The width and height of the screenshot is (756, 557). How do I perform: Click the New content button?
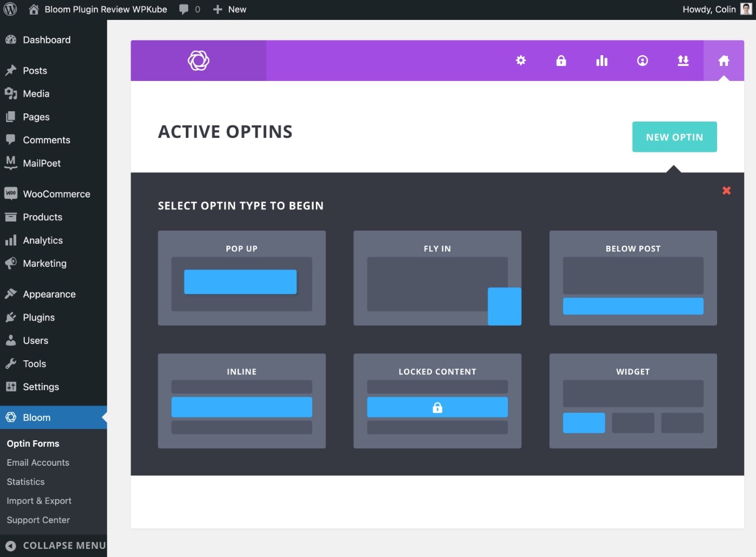pos(230,9)
